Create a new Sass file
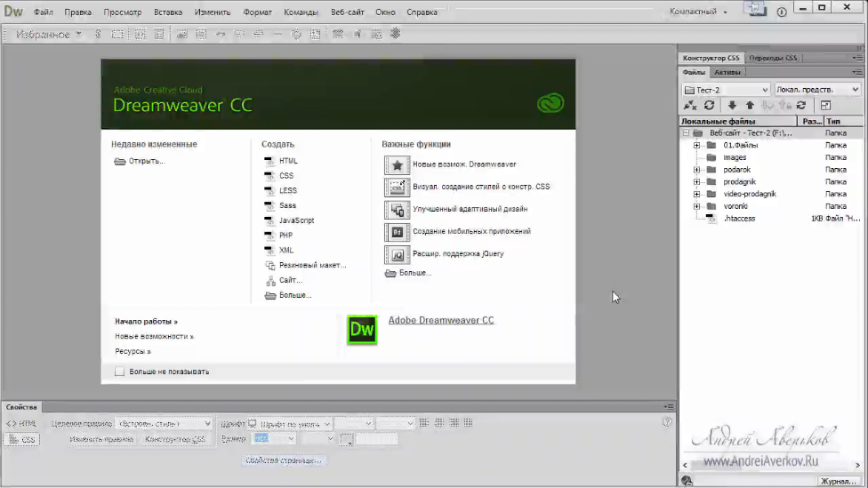This screenshot has width=868, height=488. click(287, 205)
